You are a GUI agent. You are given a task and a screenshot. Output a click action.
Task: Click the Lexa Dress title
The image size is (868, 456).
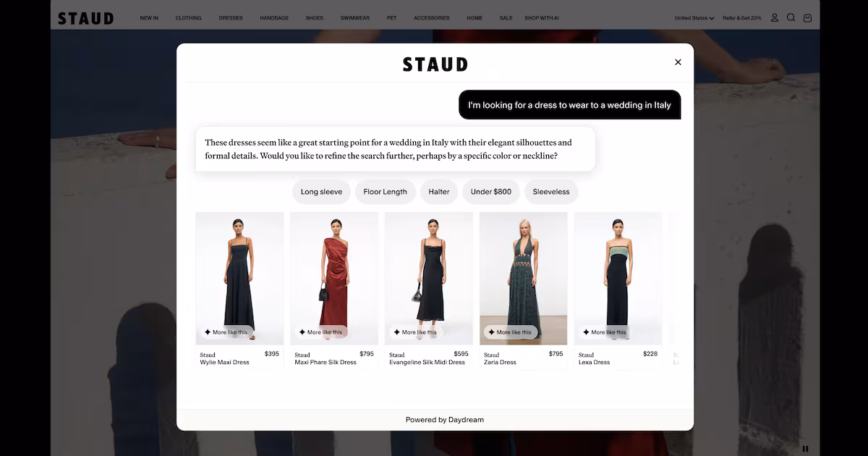(595, 363)
